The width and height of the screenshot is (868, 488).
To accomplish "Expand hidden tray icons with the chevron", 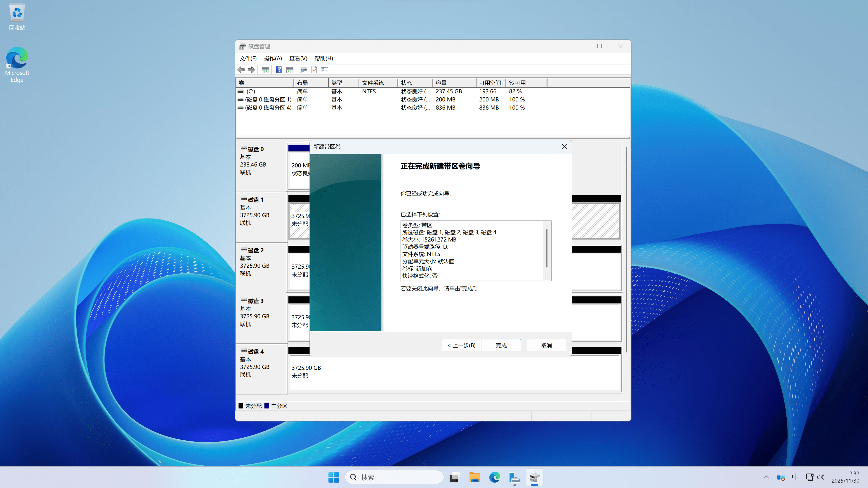I will tap(766, 477).
